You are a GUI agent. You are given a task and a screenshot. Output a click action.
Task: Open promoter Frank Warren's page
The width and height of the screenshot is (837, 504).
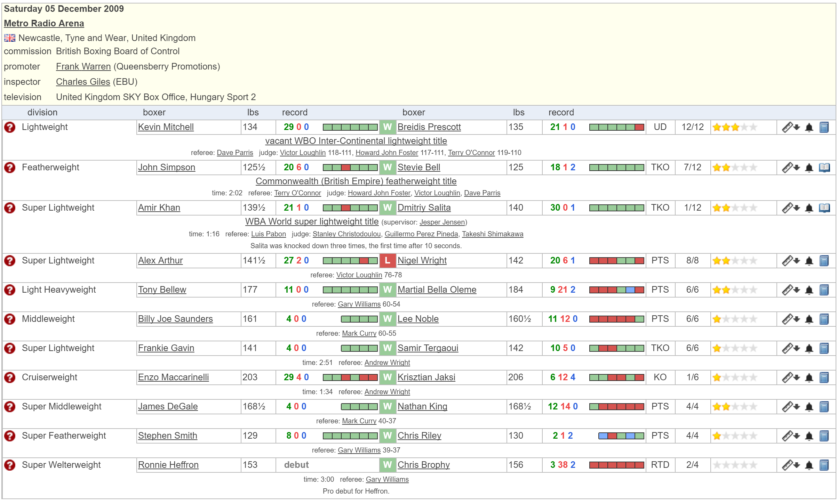(83, 66)
